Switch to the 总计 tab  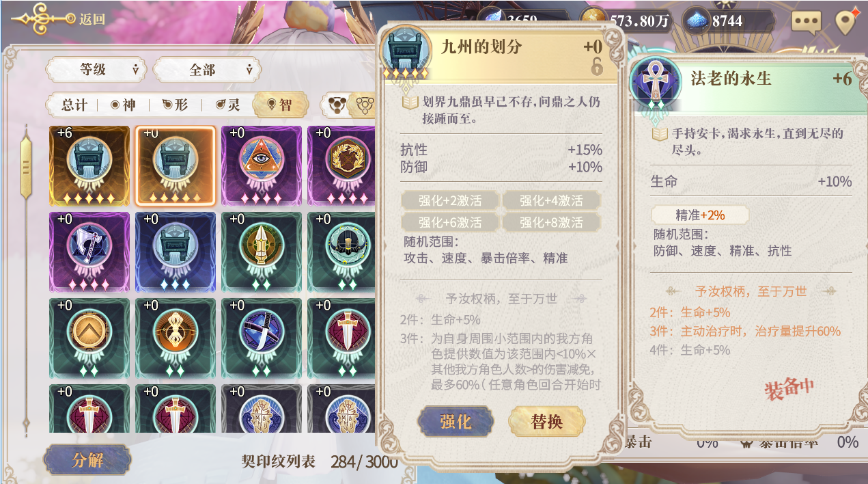pos(74,105)
